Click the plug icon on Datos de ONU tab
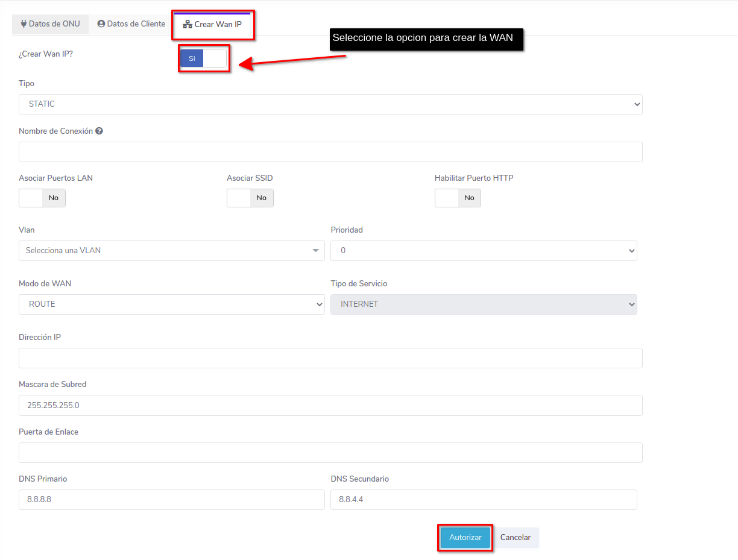Screen dimensions: 738x560 (24, 24)
